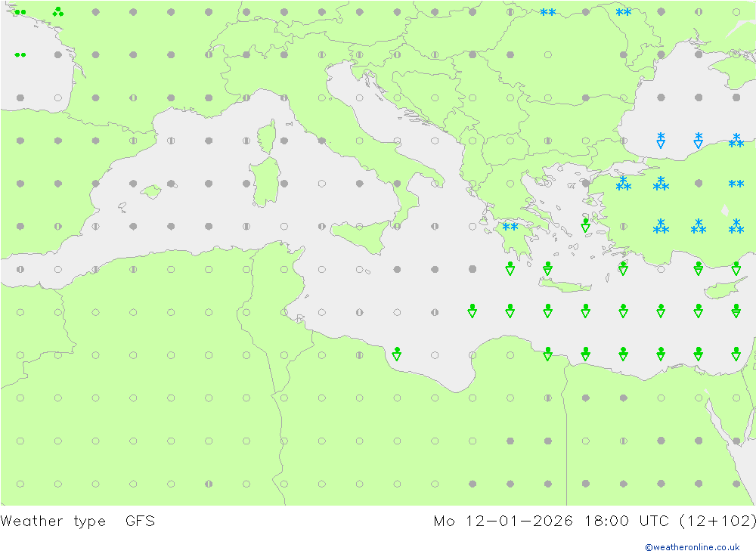Click the 'Mo 12-01-2026 18:00 UTC' timestamp
Screen dimensions: 756x554
(x=551, y=522)
